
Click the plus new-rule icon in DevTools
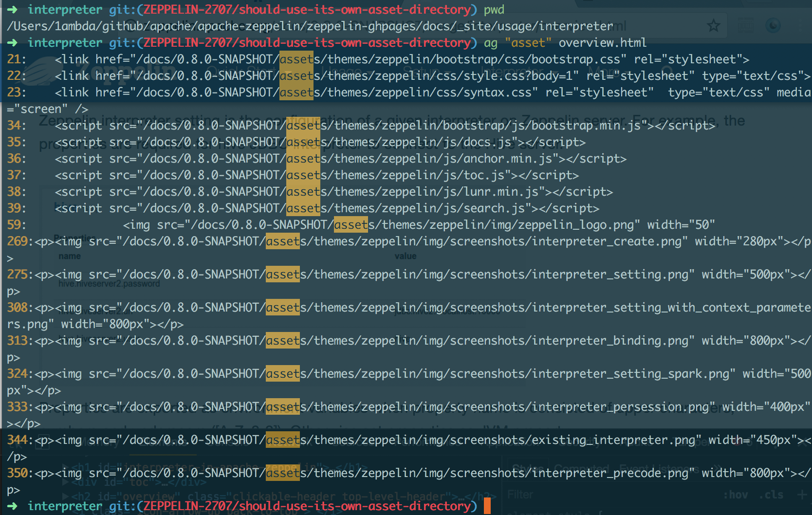[x=802, y=495]
